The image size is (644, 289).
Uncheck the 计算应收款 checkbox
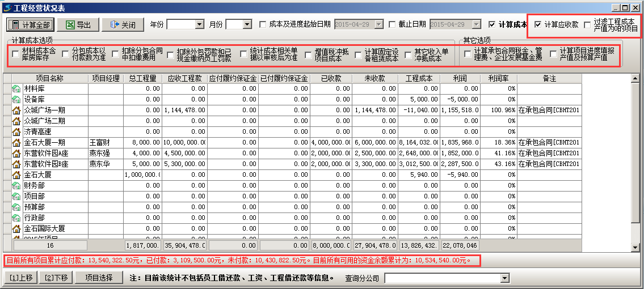point(538,25)
